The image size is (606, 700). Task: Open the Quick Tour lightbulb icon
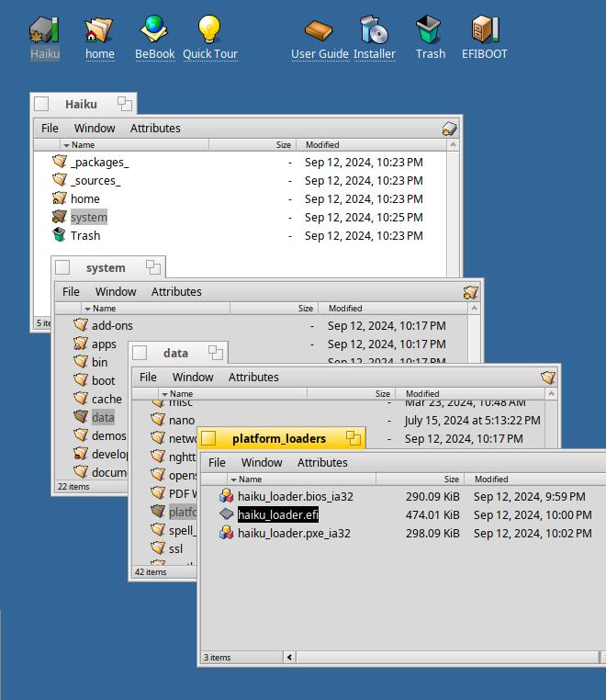pyautogui.click(x=209, y=29)
